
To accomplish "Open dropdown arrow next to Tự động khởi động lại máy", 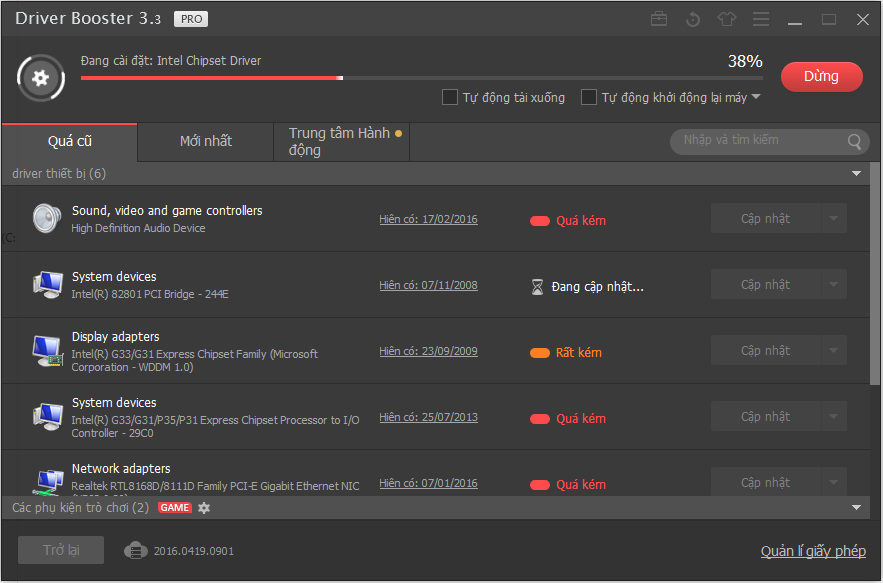I will 756,97.
